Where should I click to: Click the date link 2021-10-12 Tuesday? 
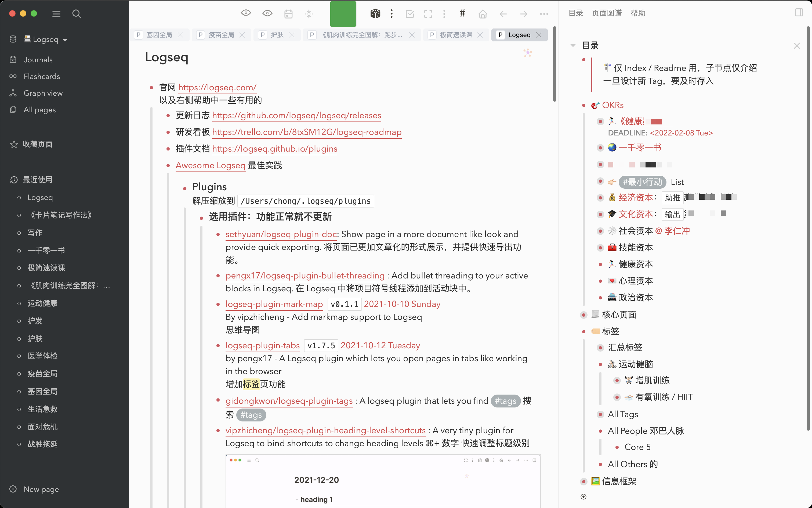pos(380,345)
